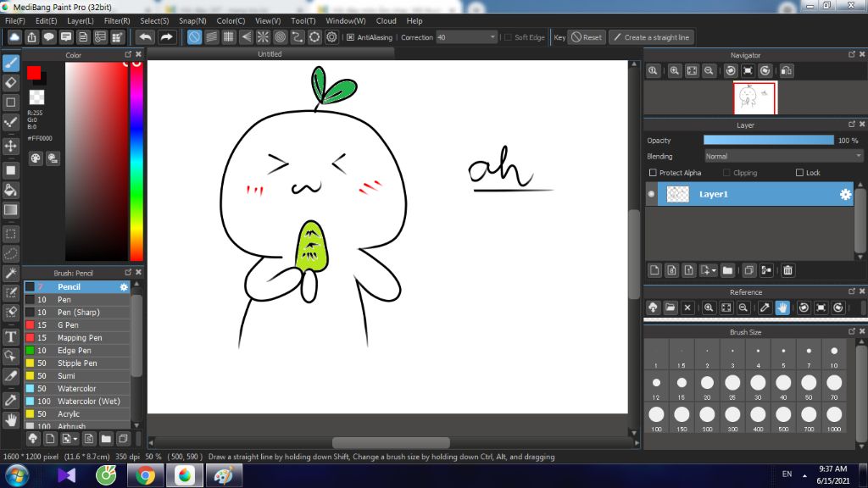Expand add brush dropdown in brush panel
The image size is (868, 488).
click(x=75, y=439)
